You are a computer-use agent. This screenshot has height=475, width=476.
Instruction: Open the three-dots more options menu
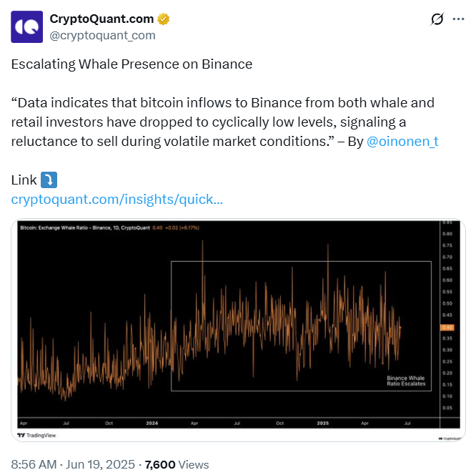[x=458, y=19]
